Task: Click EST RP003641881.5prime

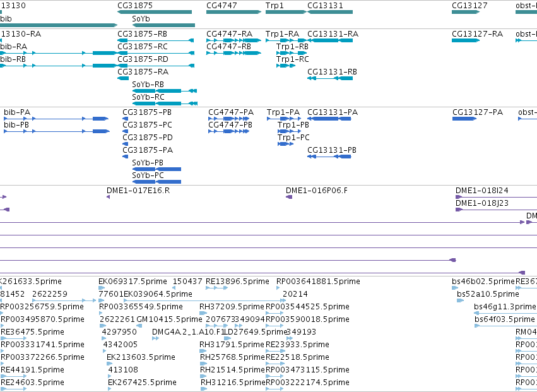Action: point(319,282)
